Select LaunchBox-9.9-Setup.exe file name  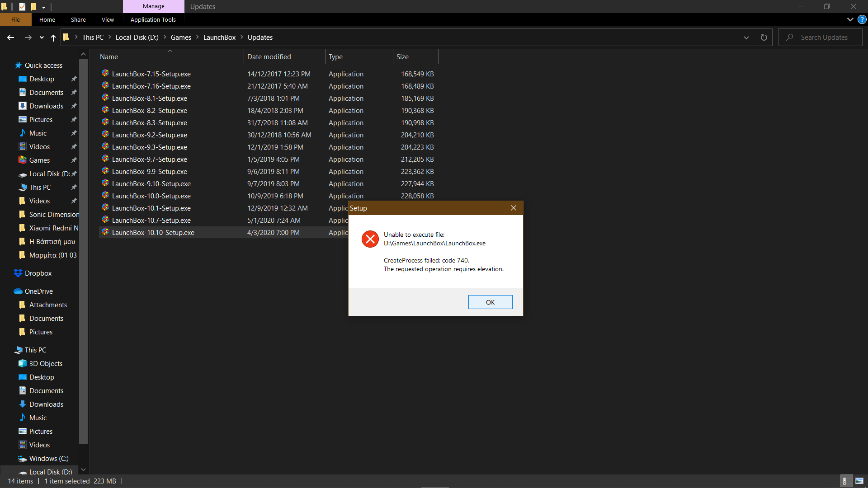150,172
